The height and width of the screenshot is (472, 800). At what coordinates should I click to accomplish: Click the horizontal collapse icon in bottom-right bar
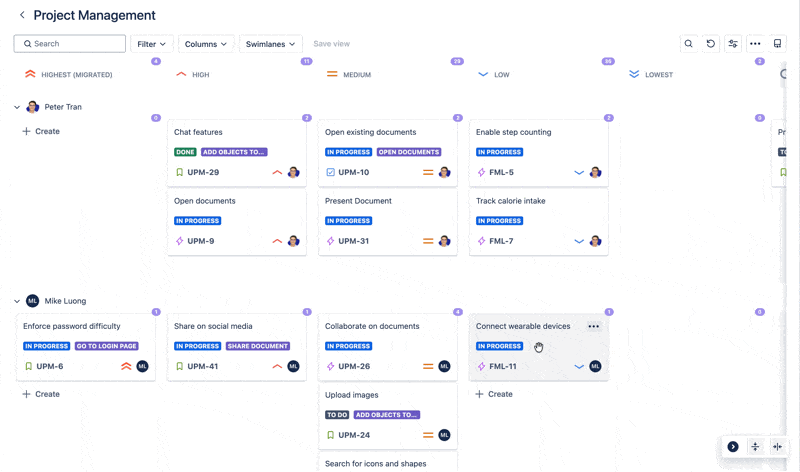tap(777, 447)
